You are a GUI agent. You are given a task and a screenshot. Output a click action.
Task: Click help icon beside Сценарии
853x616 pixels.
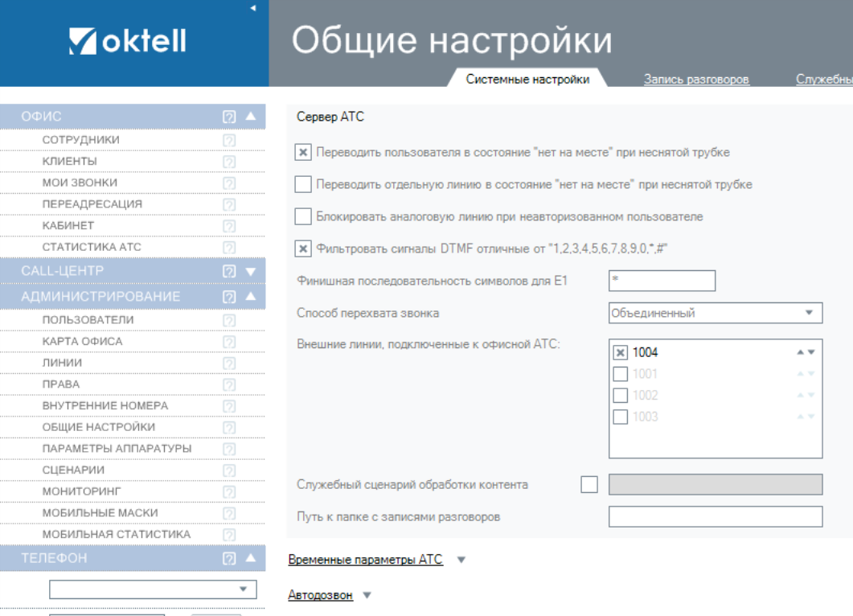pyautogui.click(x=229, y=470)
